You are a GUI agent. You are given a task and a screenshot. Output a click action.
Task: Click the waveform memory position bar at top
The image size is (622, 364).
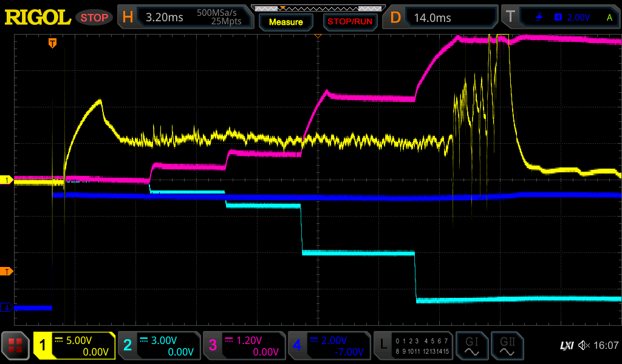[318, 8]
